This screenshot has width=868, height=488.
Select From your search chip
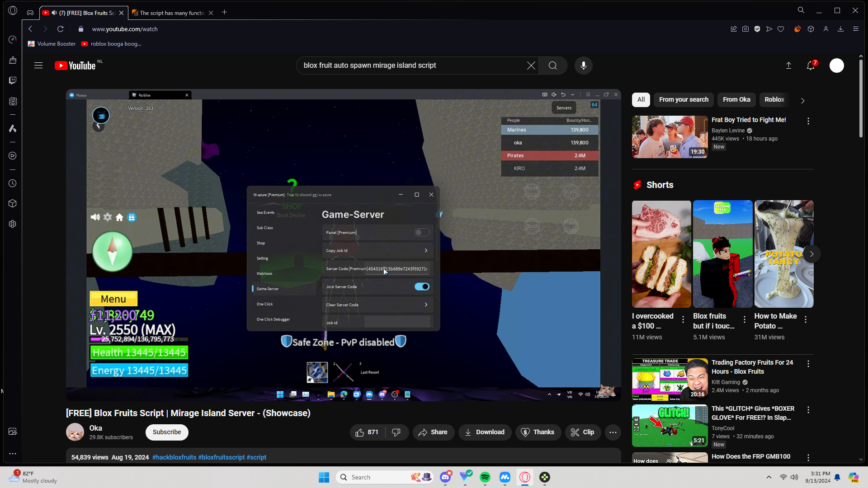[x=684, y=99]
